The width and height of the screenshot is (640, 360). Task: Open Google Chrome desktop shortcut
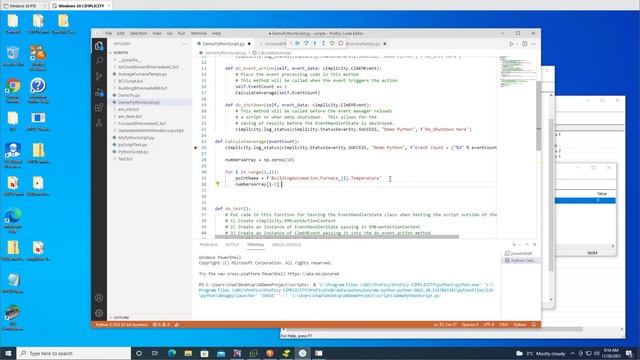13,90
